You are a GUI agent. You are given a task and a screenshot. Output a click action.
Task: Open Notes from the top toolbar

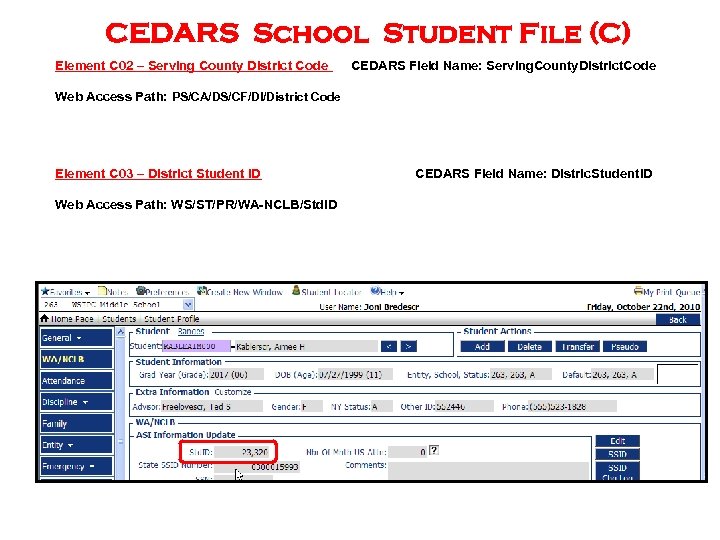point(113,292)
